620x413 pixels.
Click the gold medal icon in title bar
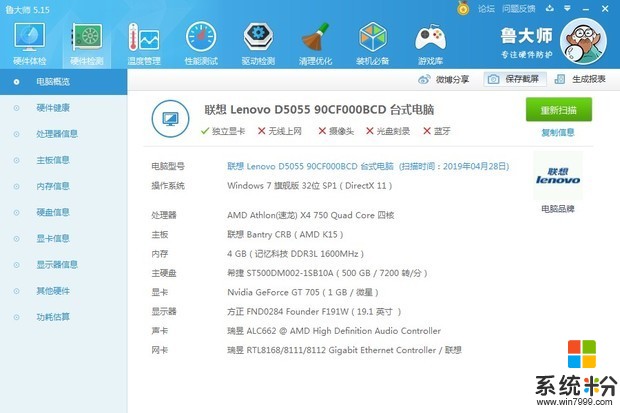(x=463, y=8)
